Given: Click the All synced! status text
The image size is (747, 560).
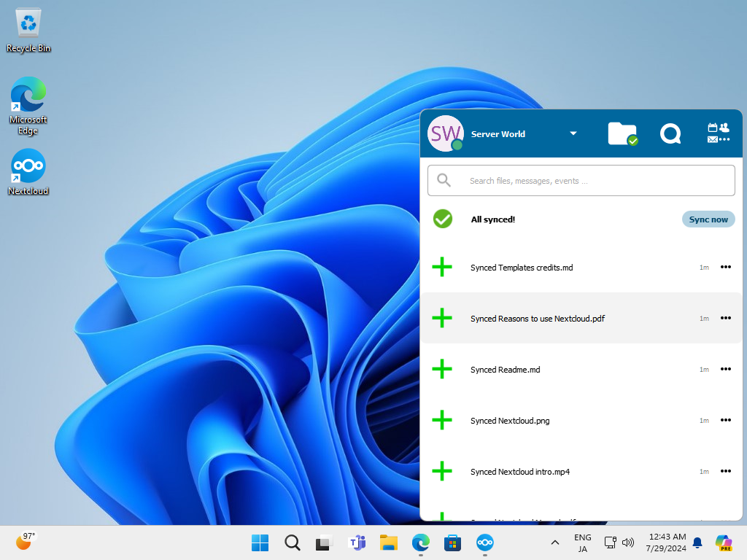Looking at the screenshot, I should 492,219.
